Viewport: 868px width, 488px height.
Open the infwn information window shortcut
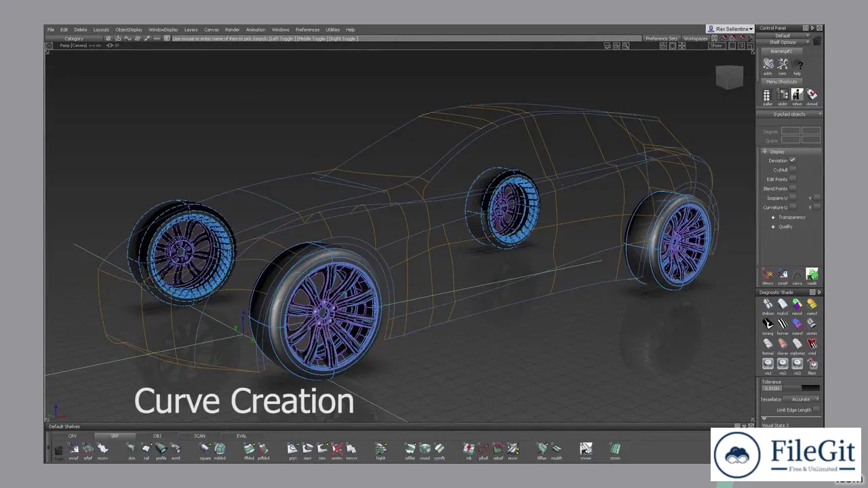pyautogui.click(x=797, y=96)
